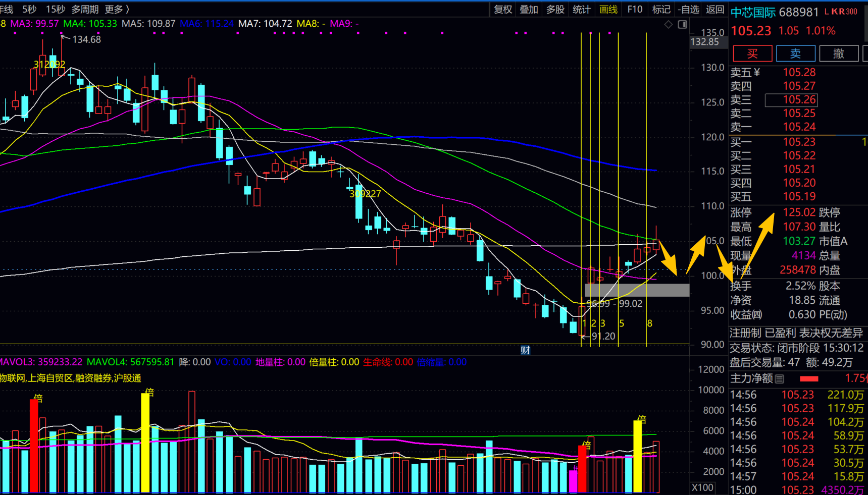
Task: Expand the 更多 period options
Action: (x=117, y=9)
